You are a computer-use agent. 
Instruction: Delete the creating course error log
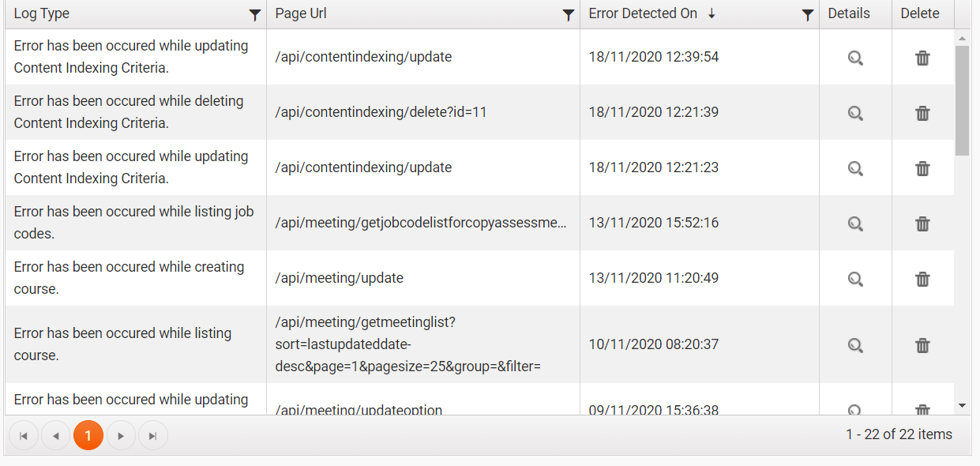click(922, 279)
